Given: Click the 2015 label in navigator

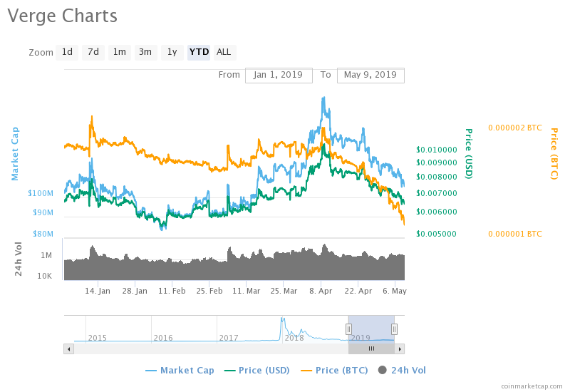Looking at the screenshot, I should pos(98,338).
